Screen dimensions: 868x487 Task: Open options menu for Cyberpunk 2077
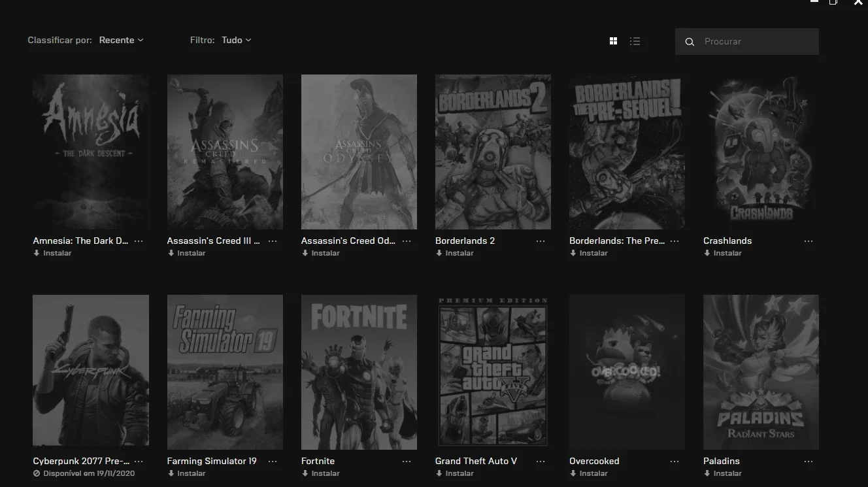pyautogui.click(x=139, y=462)
